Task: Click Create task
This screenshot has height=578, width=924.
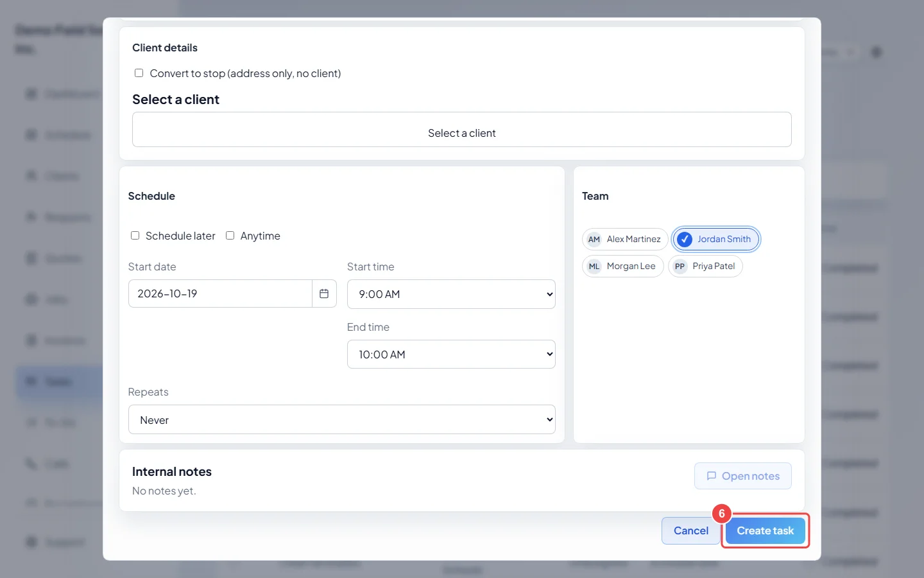Action: [x=766, y=531]
